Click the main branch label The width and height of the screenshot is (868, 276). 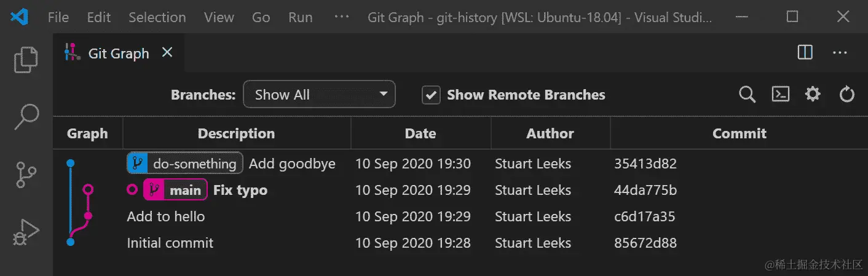pyautogui.click(x=185, y=190)
